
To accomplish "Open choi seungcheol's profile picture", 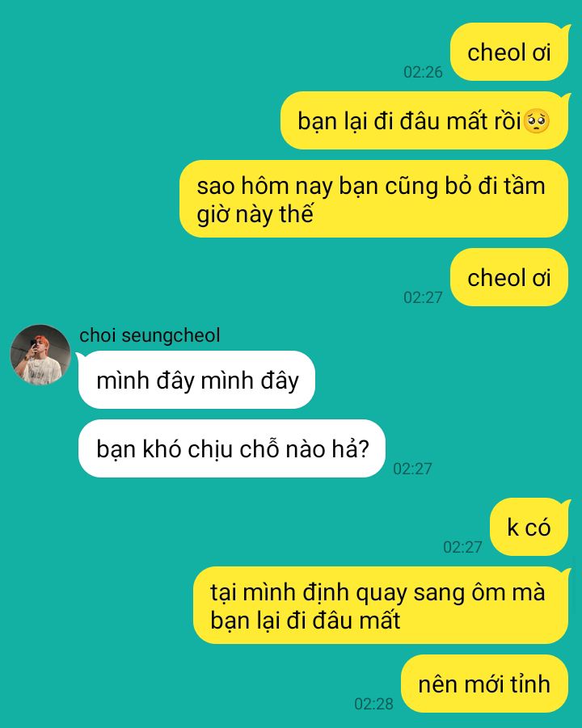I will (40, 355).
